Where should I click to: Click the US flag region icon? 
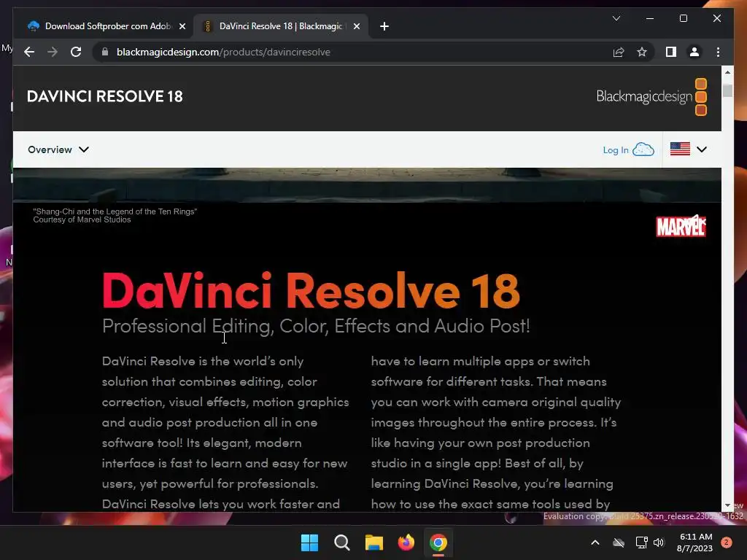(x=680, y=149)
